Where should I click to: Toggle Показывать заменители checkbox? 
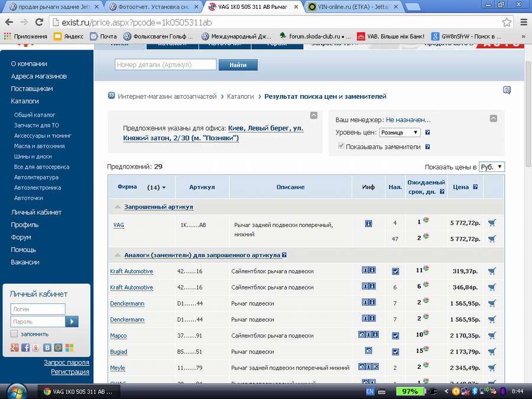pyautogui.click(x=341, y=146)
